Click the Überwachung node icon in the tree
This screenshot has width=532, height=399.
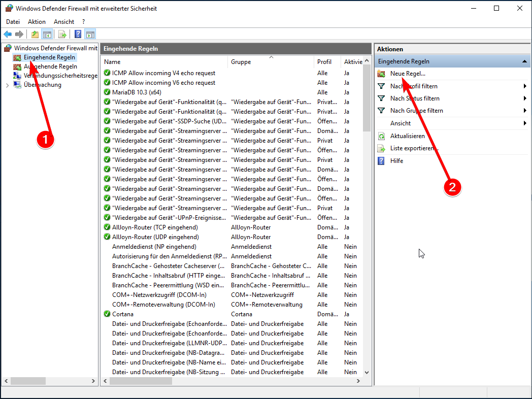click(x=17, y=85)
